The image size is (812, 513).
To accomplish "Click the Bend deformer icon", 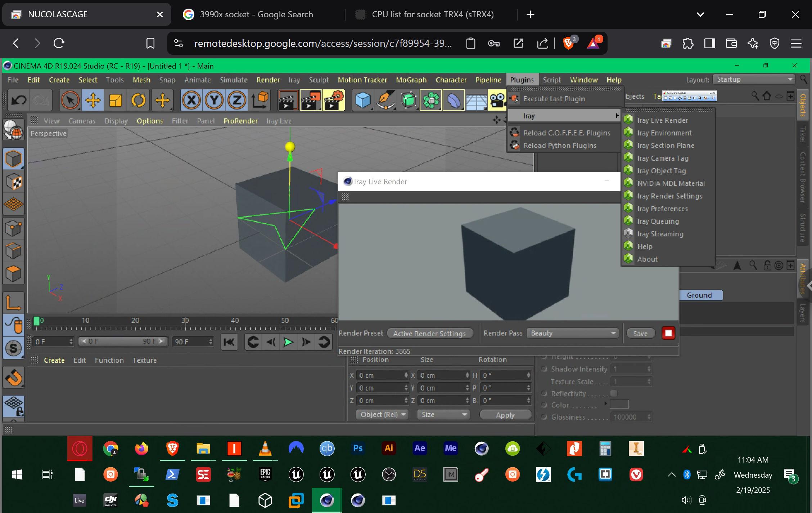I will 454,100.
